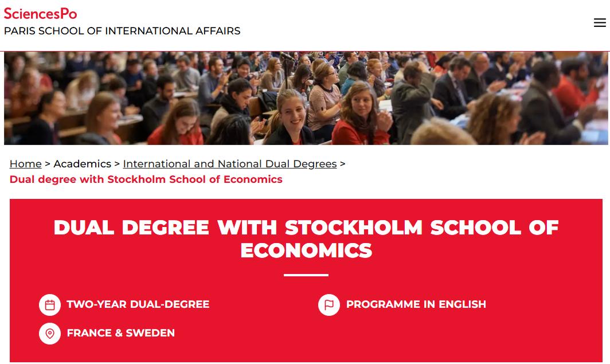Image resolution: width=610 pixels, height=364 pixels.
Task: Click the flag icon beside Programme in English
Action: [329, 304]
